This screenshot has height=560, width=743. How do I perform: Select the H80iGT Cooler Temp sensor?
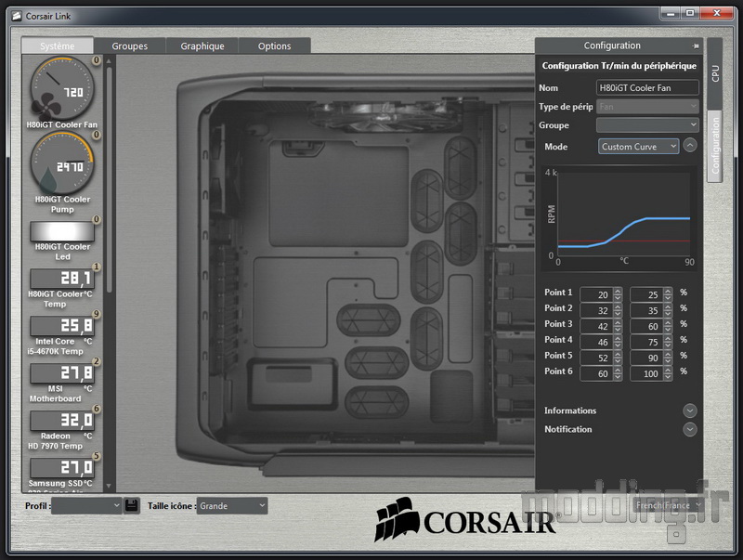[62, 279]
